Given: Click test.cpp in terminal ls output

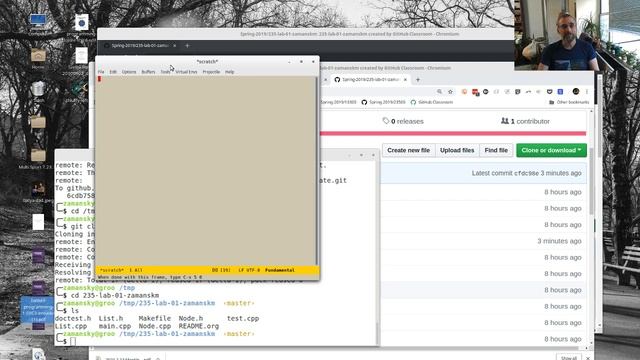Looking at the screenshot, I should 243,318.
